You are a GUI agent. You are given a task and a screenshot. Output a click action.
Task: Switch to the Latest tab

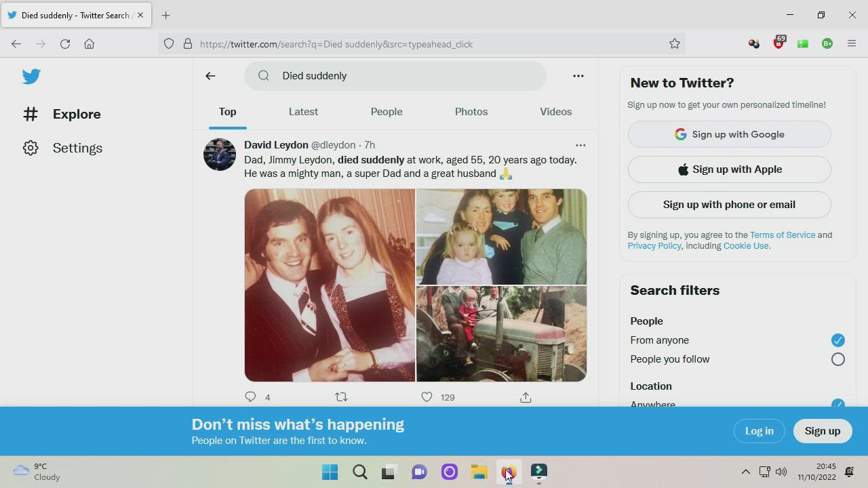(x=303, y=112)
